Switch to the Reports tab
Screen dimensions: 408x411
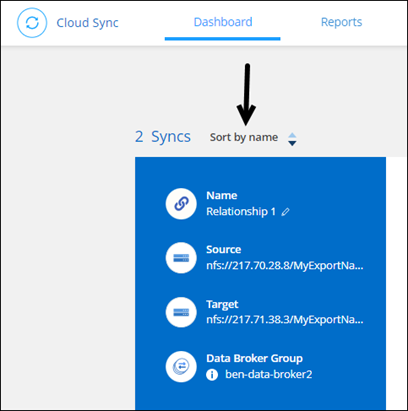pyautogui.click(x=341, y=22)
